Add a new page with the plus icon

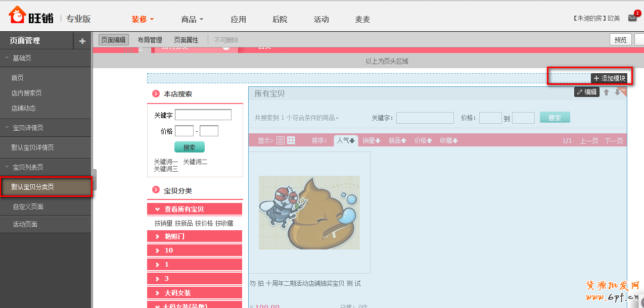tap(82, 39)
